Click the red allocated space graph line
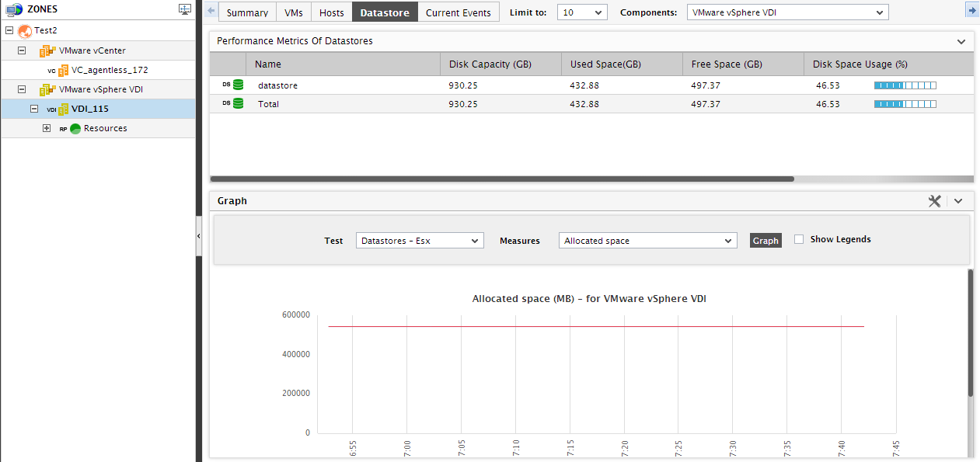Viewport: 980px width, 462px height. (x=596, y=326)
